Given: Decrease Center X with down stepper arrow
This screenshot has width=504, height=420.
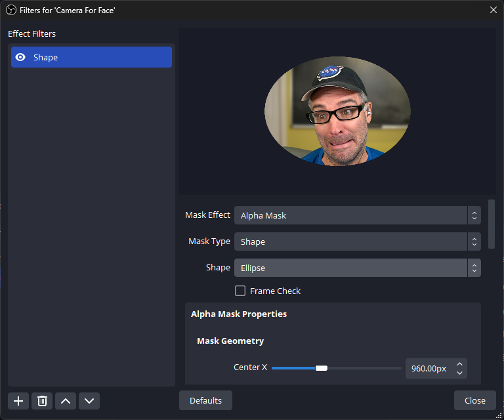Looking at the screenshot, I should point(460,373).
